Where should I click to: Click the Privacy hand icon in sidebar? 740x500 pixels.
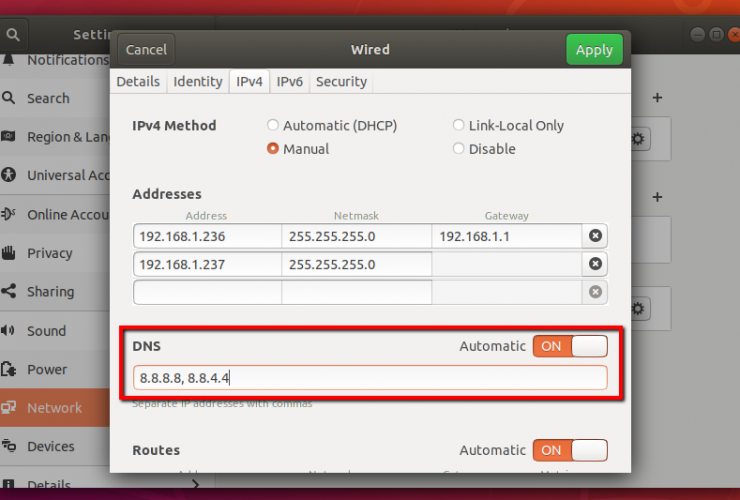pos(9,253)
